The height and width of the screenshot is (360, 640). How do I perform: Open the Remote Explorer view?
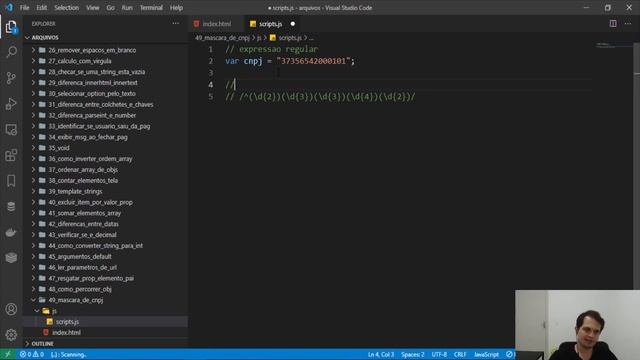pos(11,129)
